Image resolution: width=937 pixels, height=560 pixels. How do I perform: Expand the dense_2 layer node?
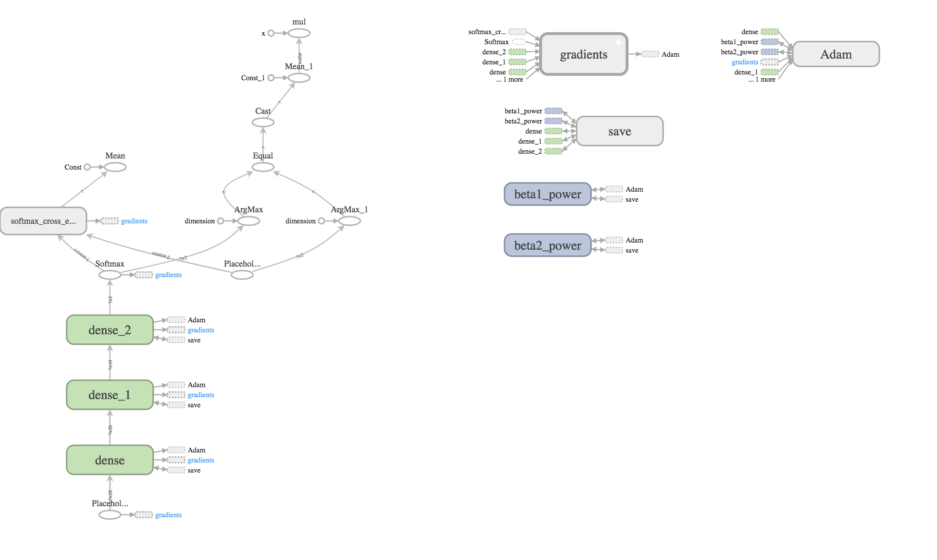(x=110, y=330)
